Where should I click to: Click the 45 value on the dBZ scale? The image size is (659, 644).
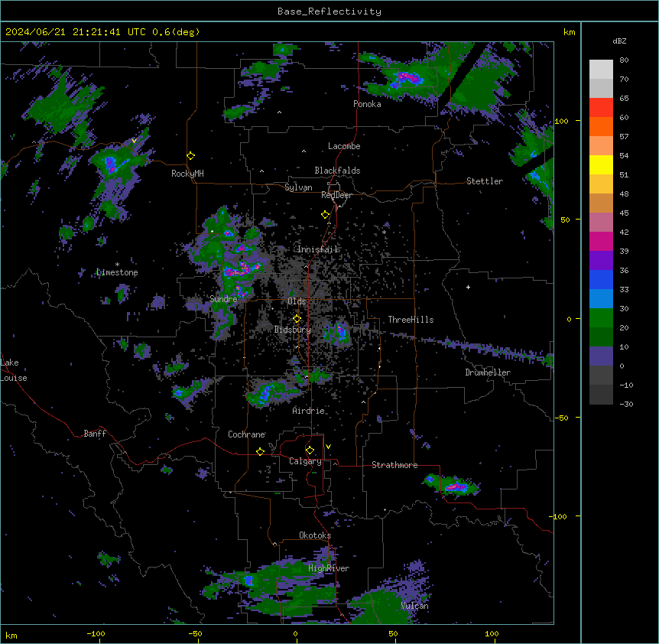pyautogui.click(x=624, y=213)
